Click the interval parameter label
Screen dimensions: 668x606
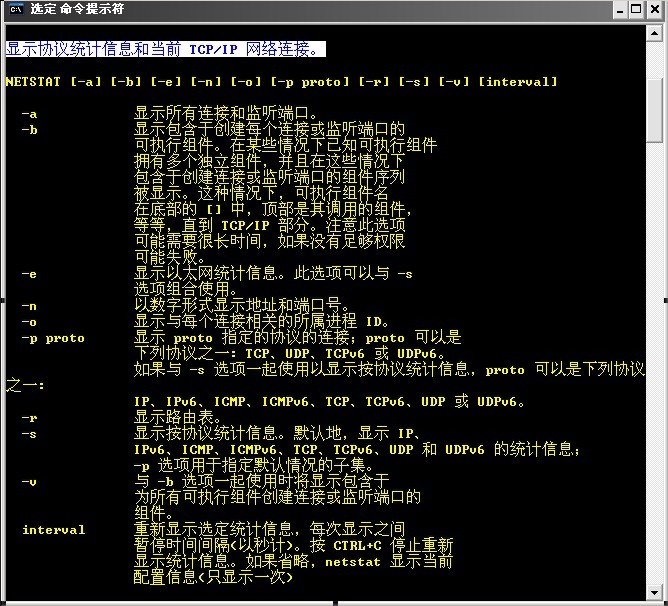click(54, 530)
